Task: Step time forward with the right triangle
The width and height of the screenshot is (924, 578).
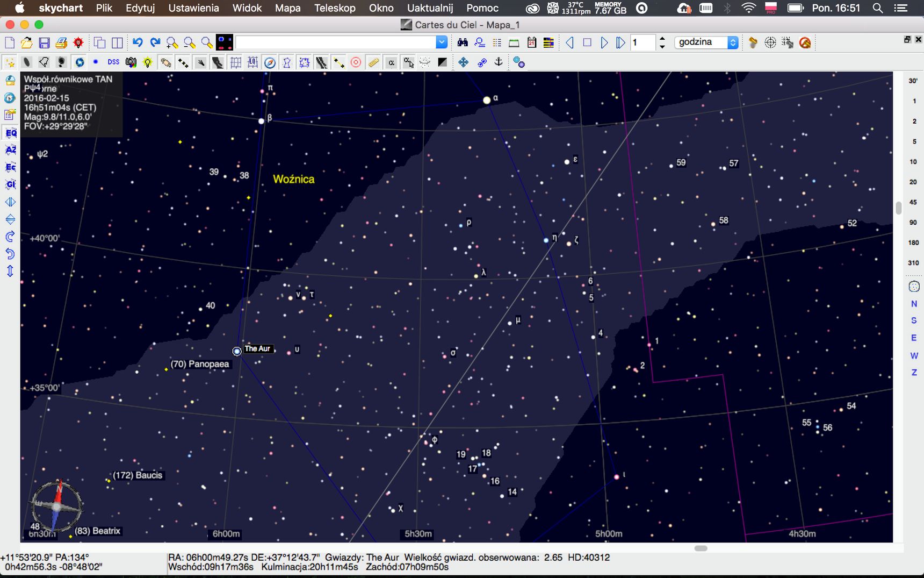Action: (x=604, y=42)
